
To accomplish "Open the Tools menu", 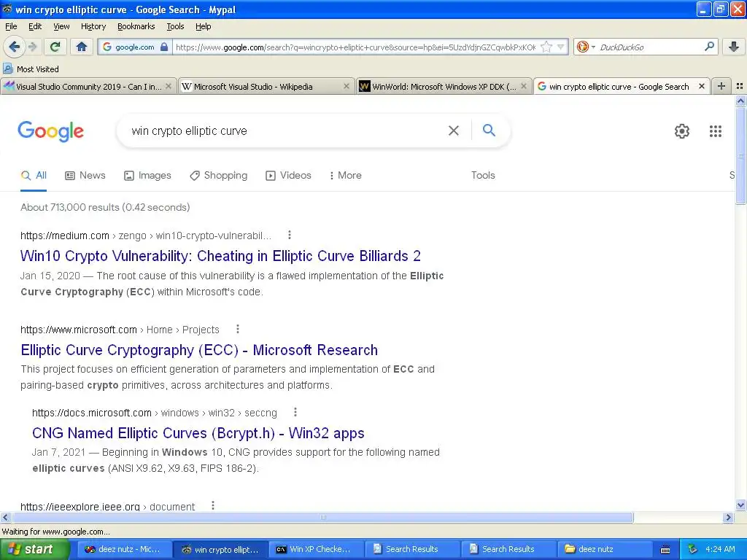I will click(175, 26).
